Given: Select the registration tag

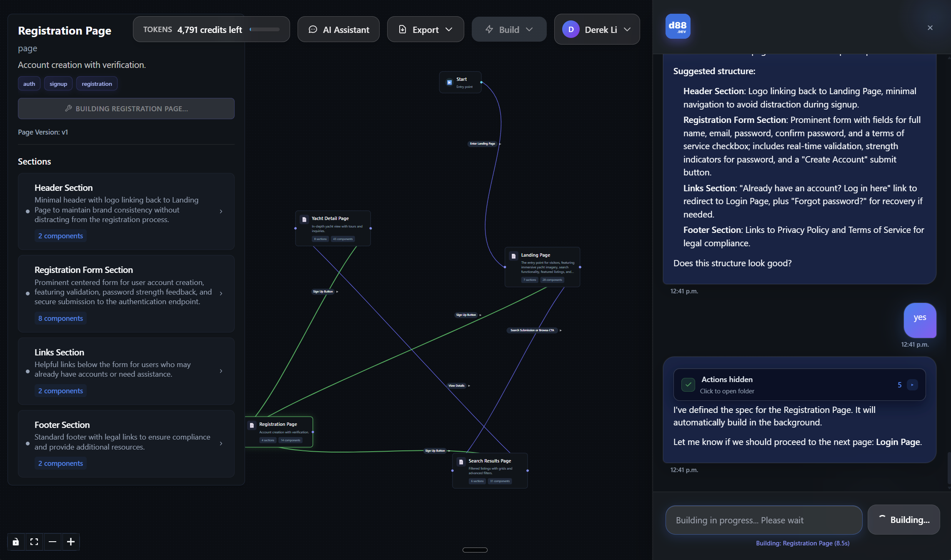Looking at the screenshot, I should pyautogui.click(x=96, y=83).
